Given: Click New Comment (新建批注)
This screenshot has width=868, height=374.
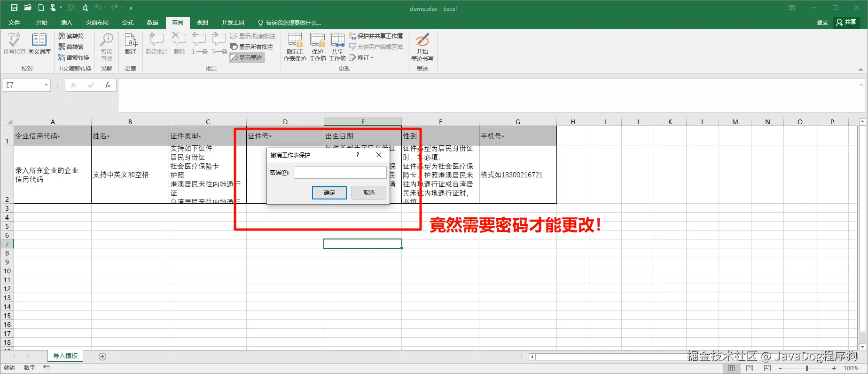Looking at the screenshot, I should click(x=156, y=44).
